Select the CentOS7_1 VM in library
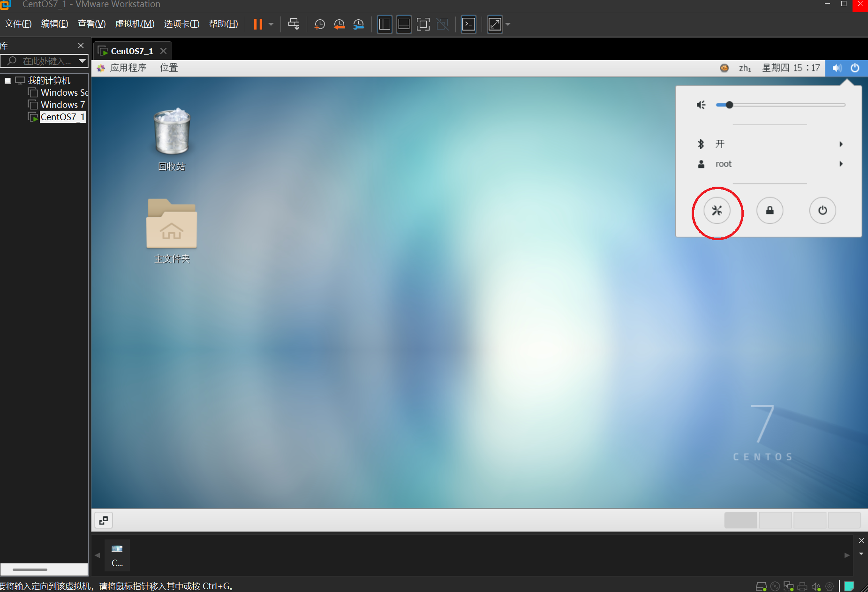This screenshot has width=868, height=592. [63, 117]
